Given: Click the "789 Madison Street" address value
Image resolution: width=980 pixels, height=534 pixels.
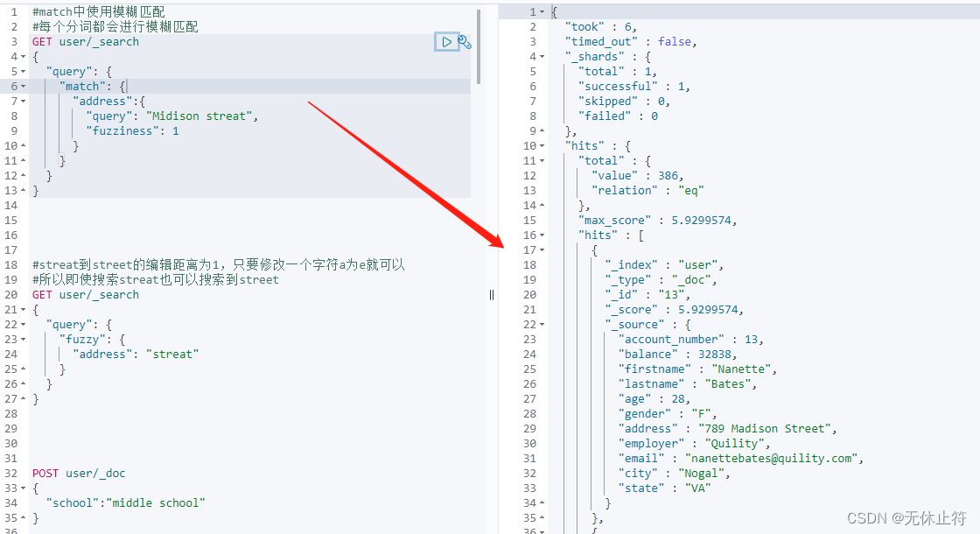Looking at the screenshot, I should coord(765,429).
